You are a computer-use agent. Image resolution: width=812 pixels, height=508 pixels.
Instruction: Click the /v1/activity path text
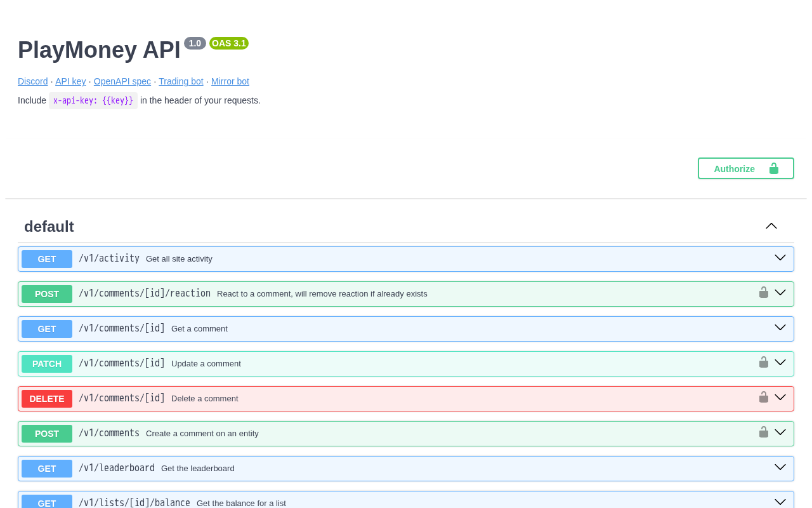tap(109, 258)
